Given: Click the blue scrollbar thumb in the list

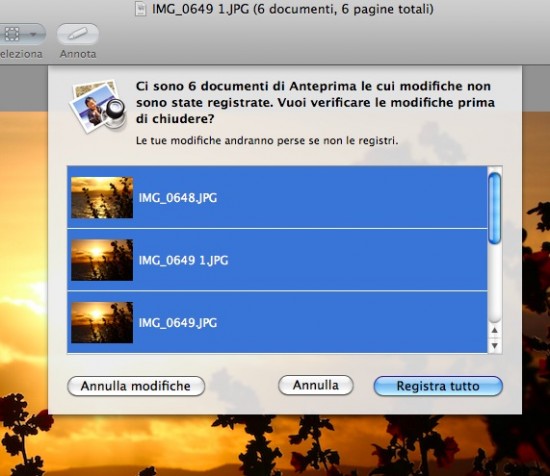Looking at the screenshot, I should point(495,208).
